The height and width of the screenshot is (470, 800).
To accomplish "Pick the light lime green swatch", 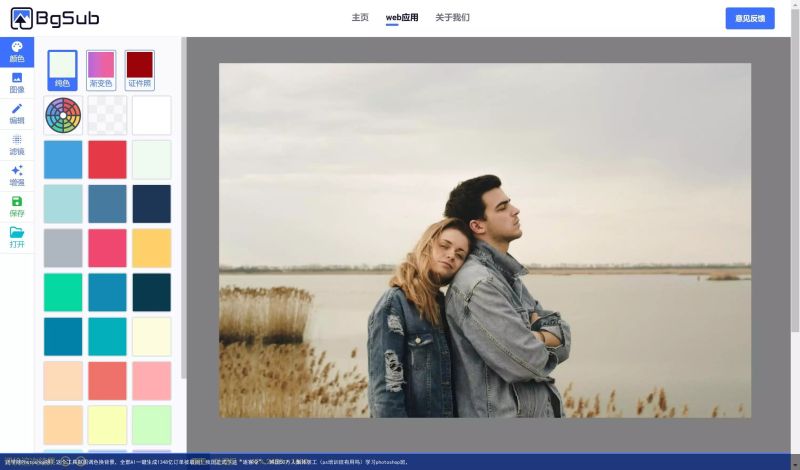I will 152,425.
